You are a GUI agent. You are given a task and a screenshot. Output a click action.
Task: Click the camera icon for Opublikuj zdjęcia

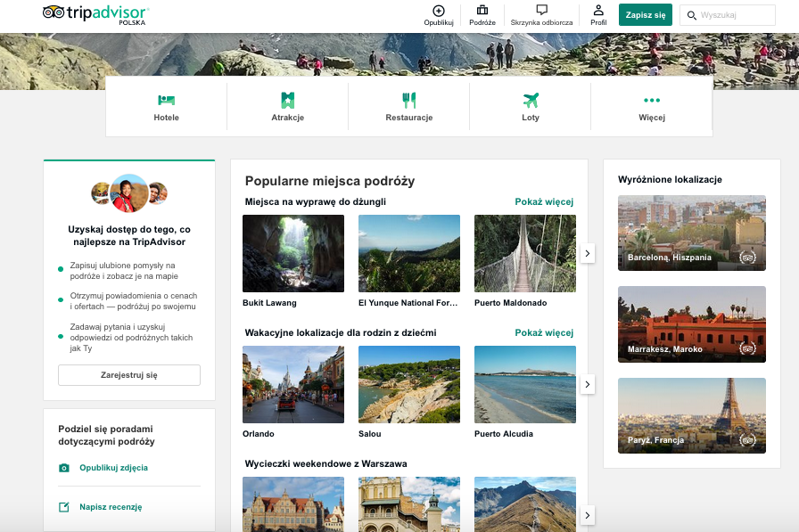click(x=64, y=468)
